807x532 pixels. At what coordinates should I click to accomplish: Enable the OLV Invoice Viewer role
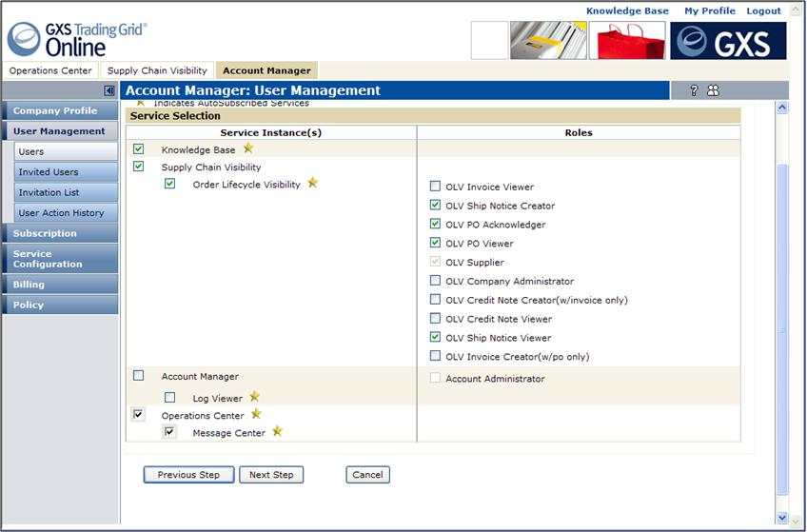435,186
